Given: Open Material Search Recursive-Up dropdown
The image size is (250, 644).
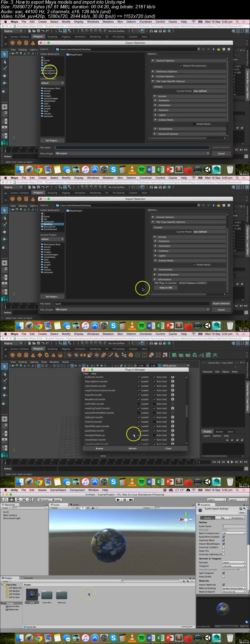Looking at the screenshot, I should pos(234,592).
